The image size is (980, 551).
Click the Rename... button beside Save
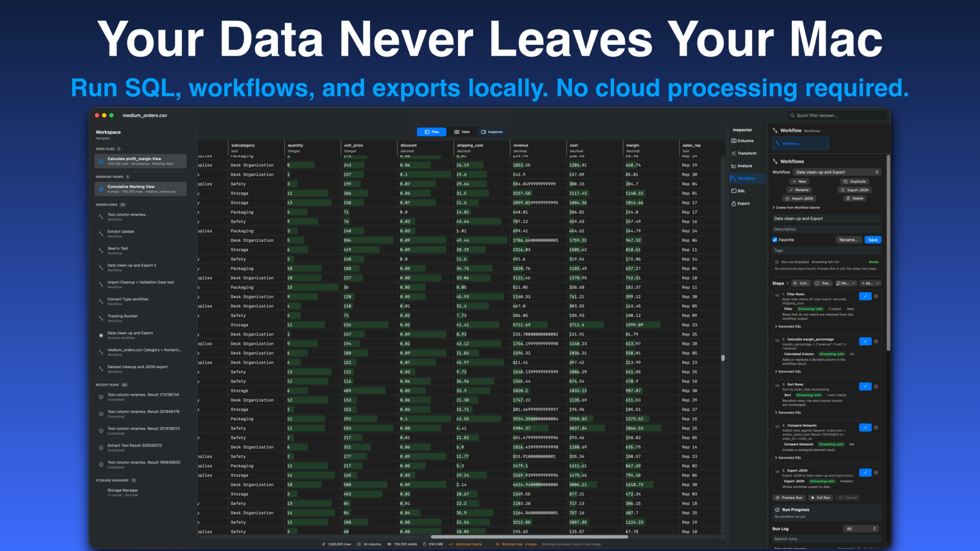tap(849, 240)
